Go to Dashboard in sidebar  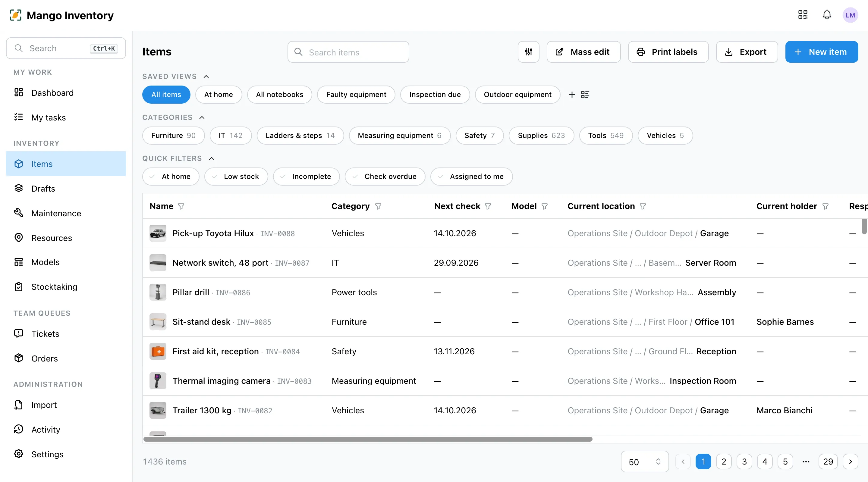coord(66,92)
